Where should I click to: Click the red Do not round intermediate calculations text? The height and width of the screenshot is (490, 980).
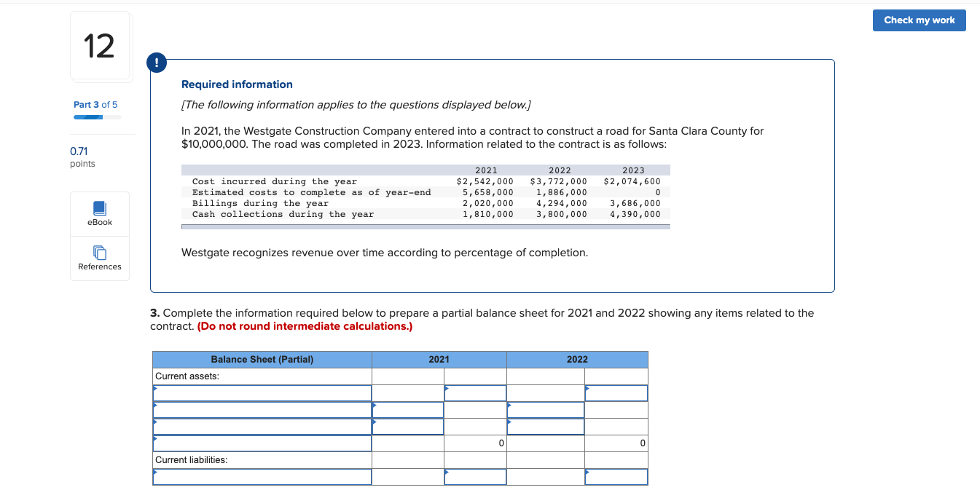click(x=305, y=326)
